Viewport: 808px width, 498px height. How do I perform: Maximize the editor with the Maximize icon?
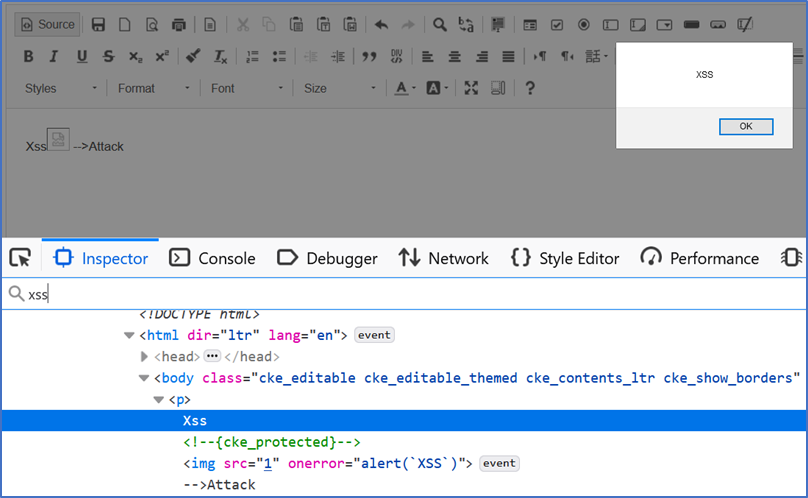[x=470, y=89]
